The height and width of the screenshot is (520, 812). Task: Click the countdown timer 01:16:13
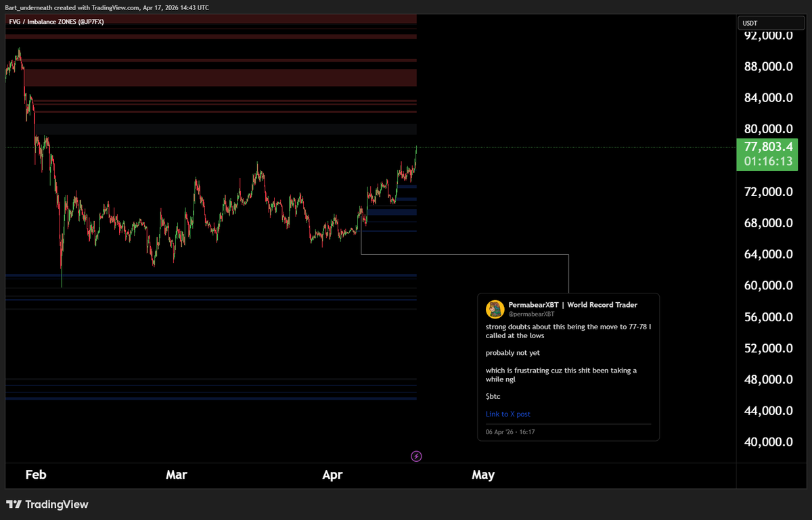tap(768, 162)
